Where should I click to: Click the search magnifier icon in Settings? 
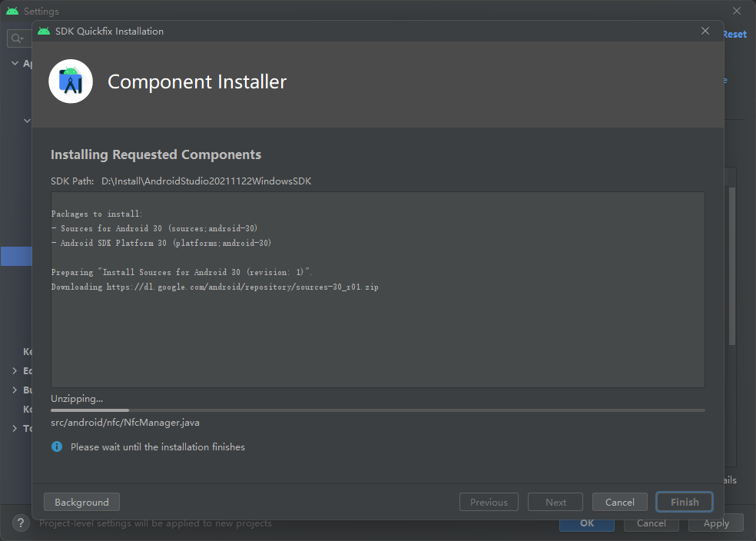[x=18, y=38]
